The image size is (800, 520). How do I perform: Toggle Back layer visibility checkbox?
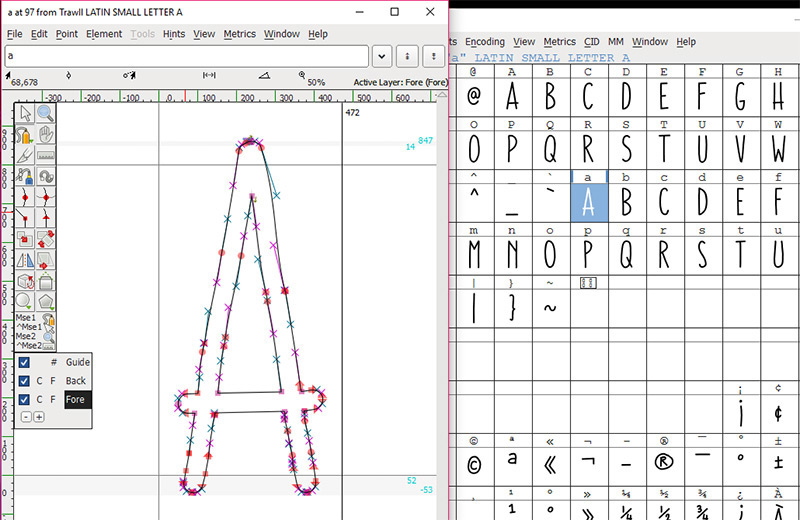click(x=24, y=381)
